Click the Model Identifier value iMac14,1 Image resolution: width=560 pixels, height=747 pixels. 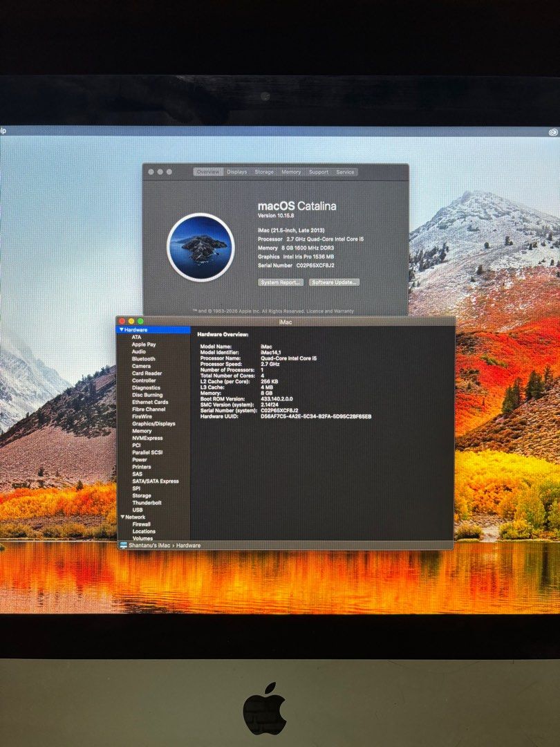(x=271, y=353)
